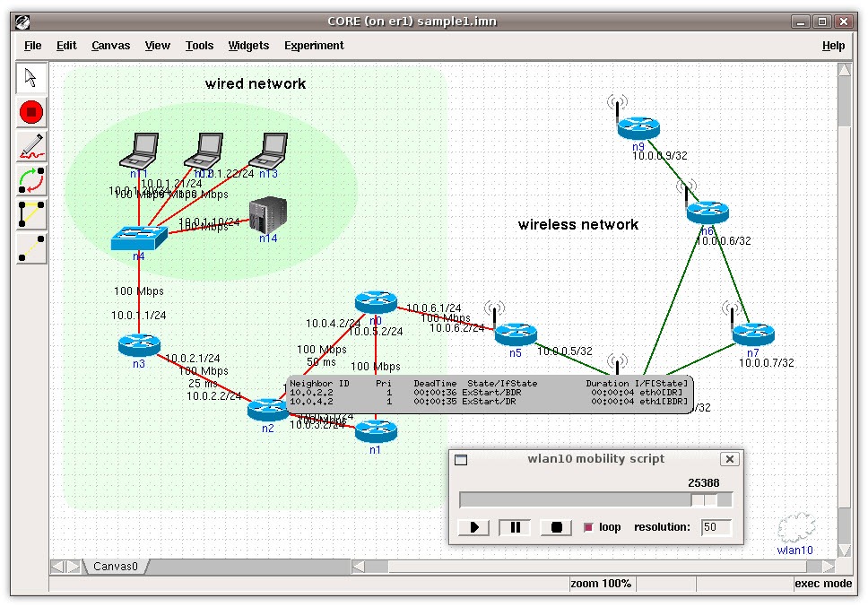The width and height of the screenshot is (868, 607).
Task: Stop the mobility script playback
Action: pos(556,527)
